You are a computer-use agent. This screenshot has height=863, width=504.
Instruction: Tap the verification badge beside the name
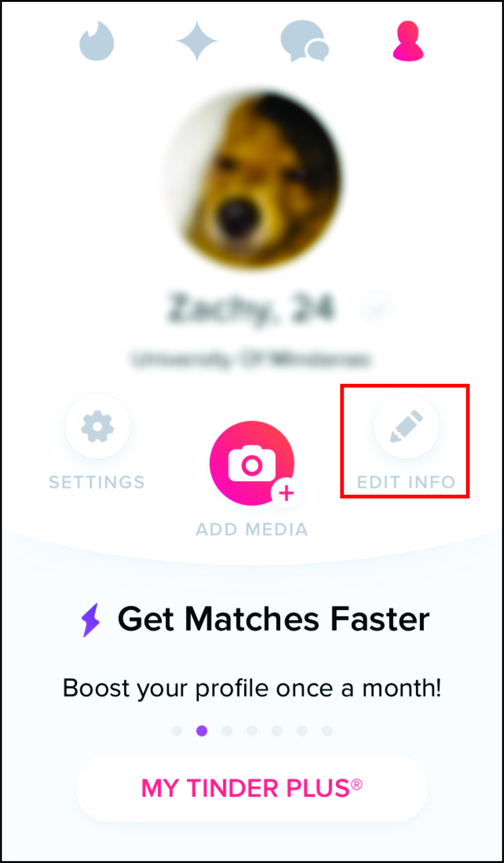tap(378, 309)
